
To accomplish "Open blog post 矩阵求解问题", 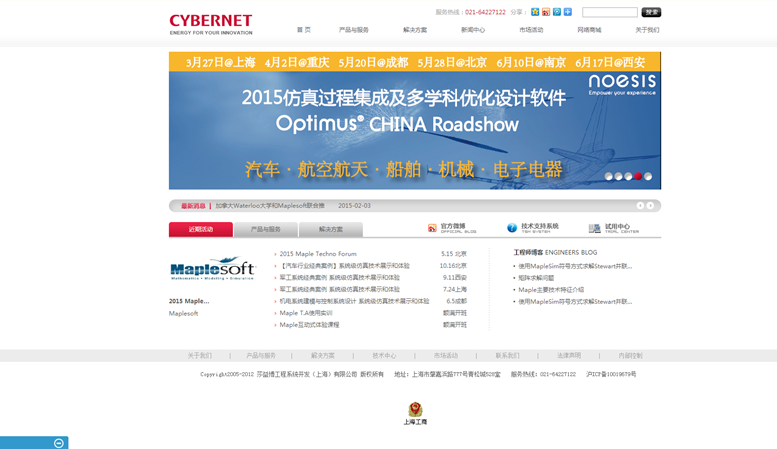I will click(x=536, y=278).
